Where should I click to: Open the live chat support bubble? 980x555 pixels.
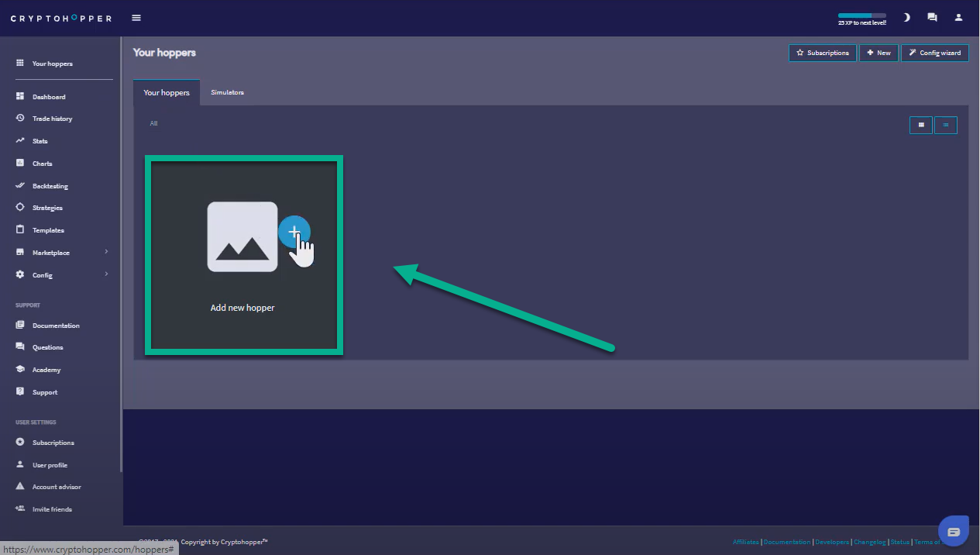tap(953, 531)
